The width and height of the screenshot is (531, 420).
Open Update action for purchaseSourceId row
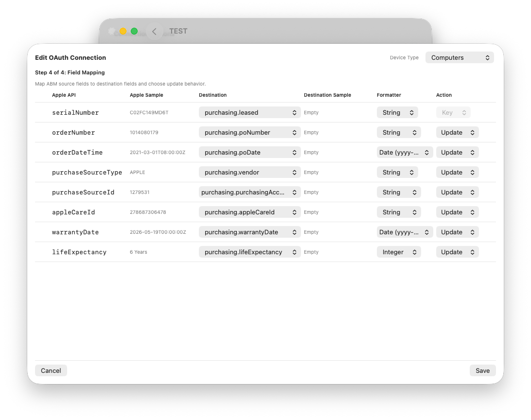(457, 192)
